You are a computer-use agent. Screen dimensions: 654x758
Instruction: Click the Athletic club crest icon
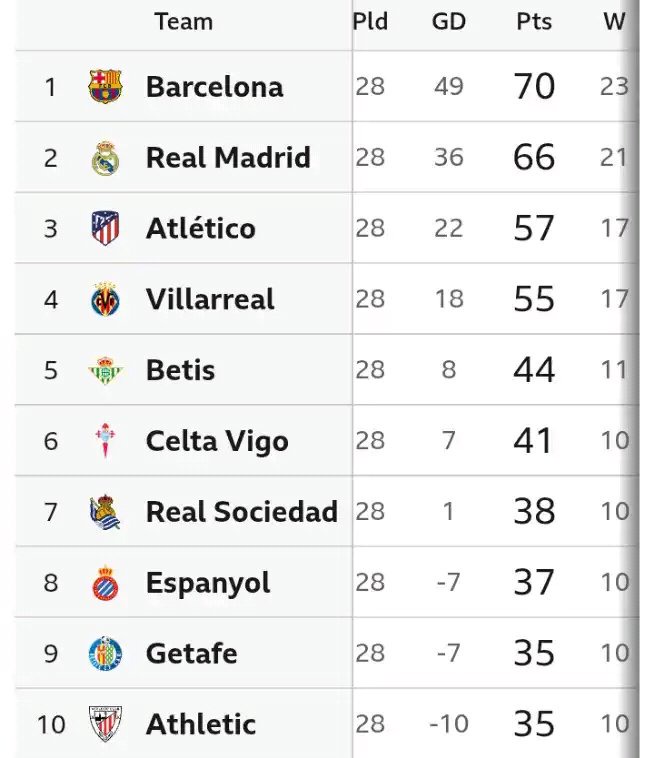coord(105,724)
